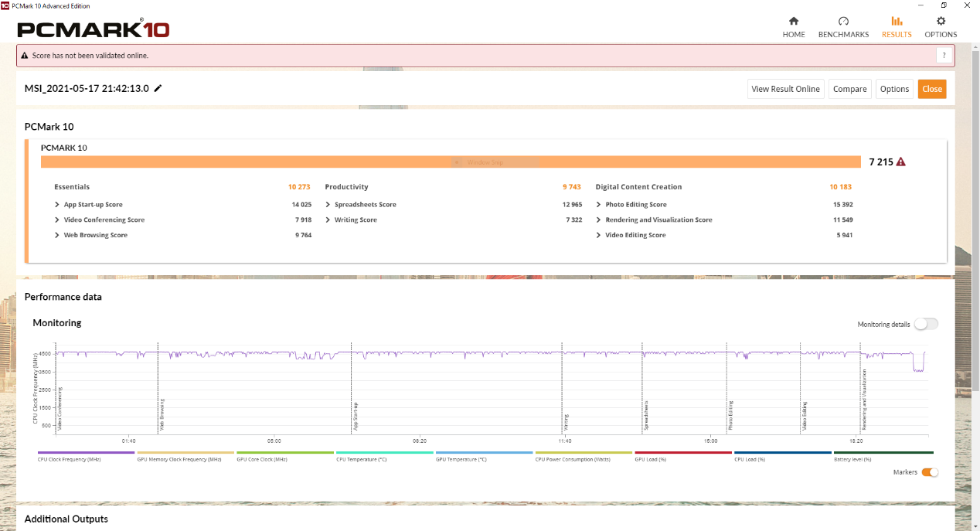Click the Rendering and Visualization timeline marker

tap(865, 400)
